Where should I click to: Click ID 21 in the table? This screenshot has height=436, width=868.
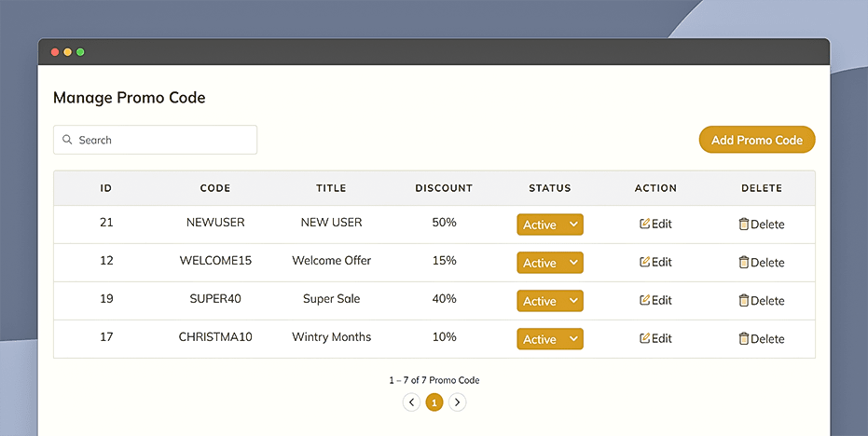pos(106,223)
